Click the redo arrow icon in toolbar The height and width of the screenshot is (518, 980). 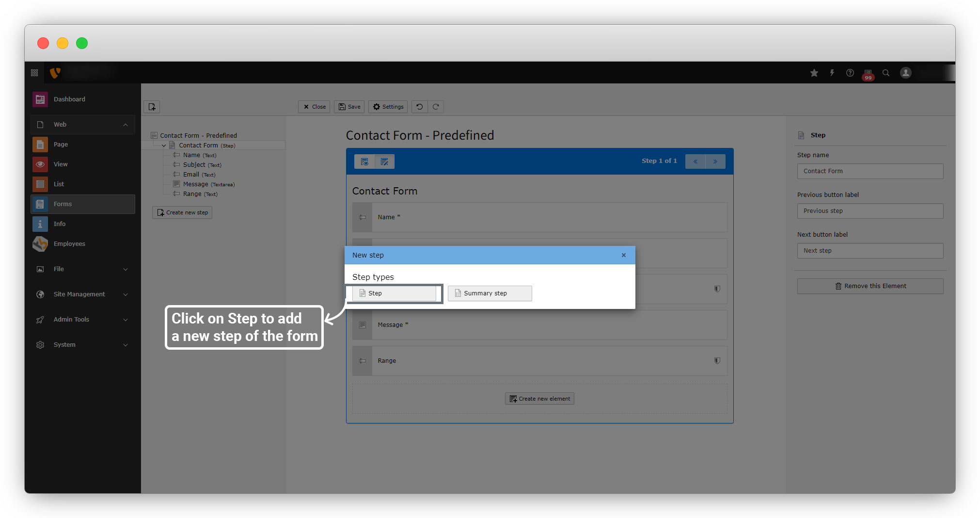436,107
